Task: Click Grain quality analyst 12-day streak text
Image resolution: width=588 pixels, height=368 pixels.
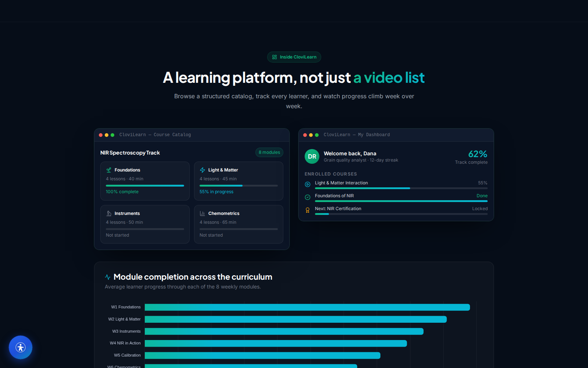Action: click(x=361, y=160)
